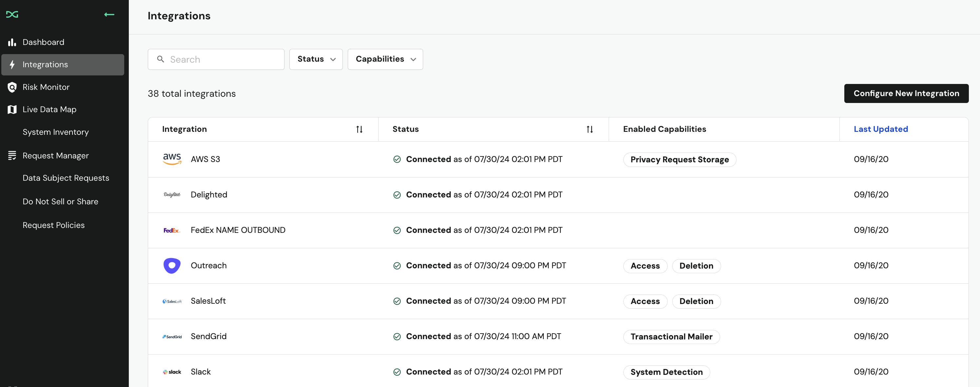Click the Risk Monitor shield icon
980x387 pixels.
click(x=12, y=87)
